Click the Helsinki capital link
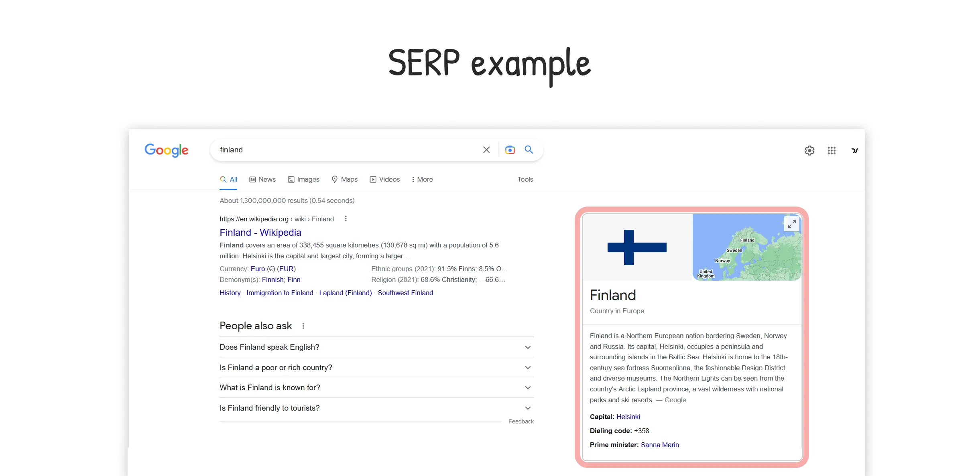The width and height of the screenshot is (980, 476). [x=628, y=417]
